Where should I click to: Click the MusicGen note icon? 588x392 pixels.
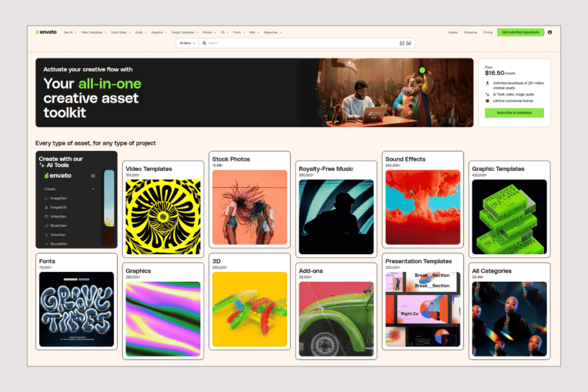47,226
